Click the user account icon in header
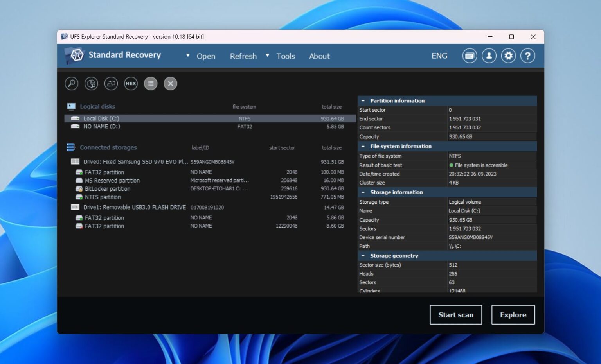Image resolution: width=601 pixels, height=364 pixels. click(489, 56)
